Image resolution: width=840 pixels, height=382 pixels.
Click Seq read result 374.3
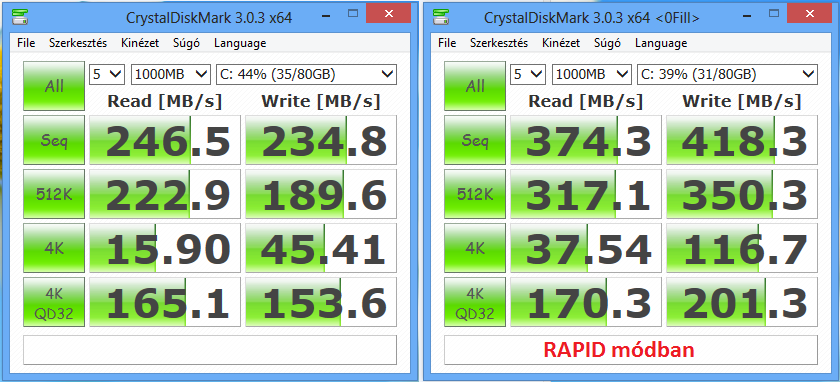(586, 140)
